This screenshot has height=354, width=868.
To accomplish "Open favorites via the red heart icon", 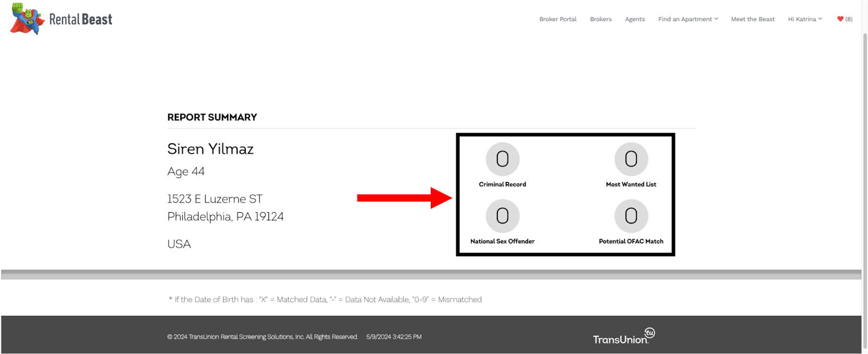I will [x=840, y=19].
